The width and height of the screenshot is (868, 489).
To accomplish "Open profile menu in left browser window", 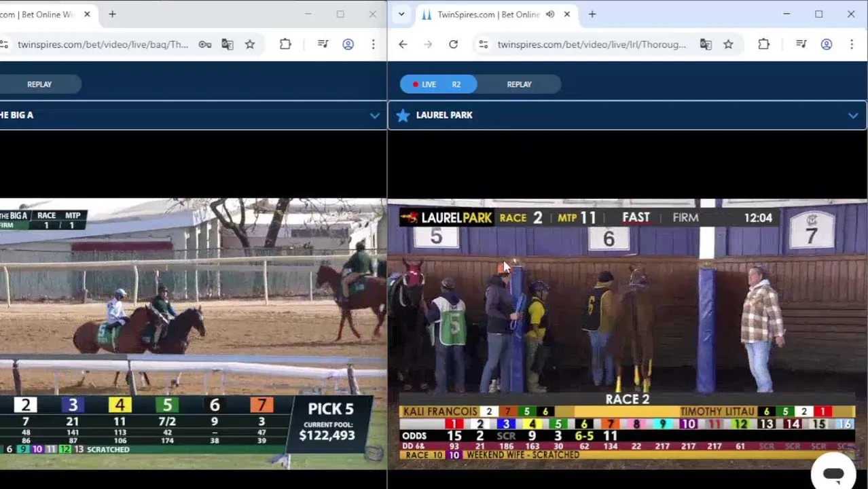I will pyautogui.click(x=348, y=44).
